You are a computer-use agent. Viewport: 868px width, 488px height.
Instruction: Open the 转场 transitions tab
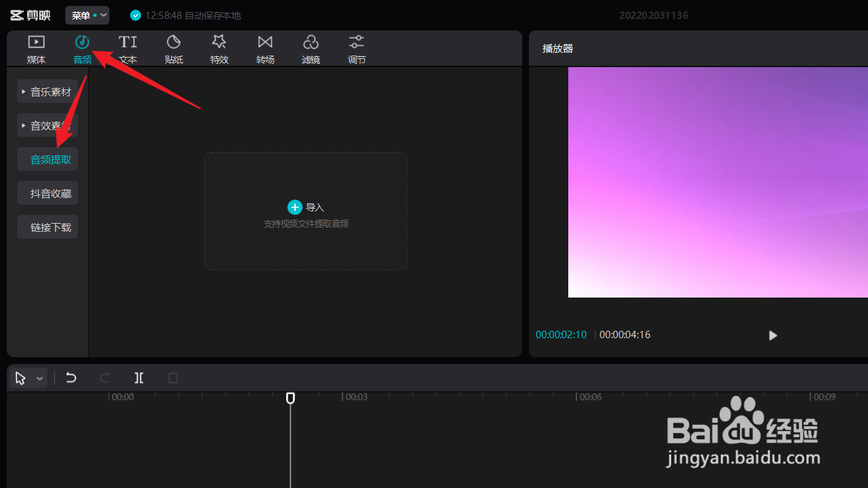coord(265,49)
